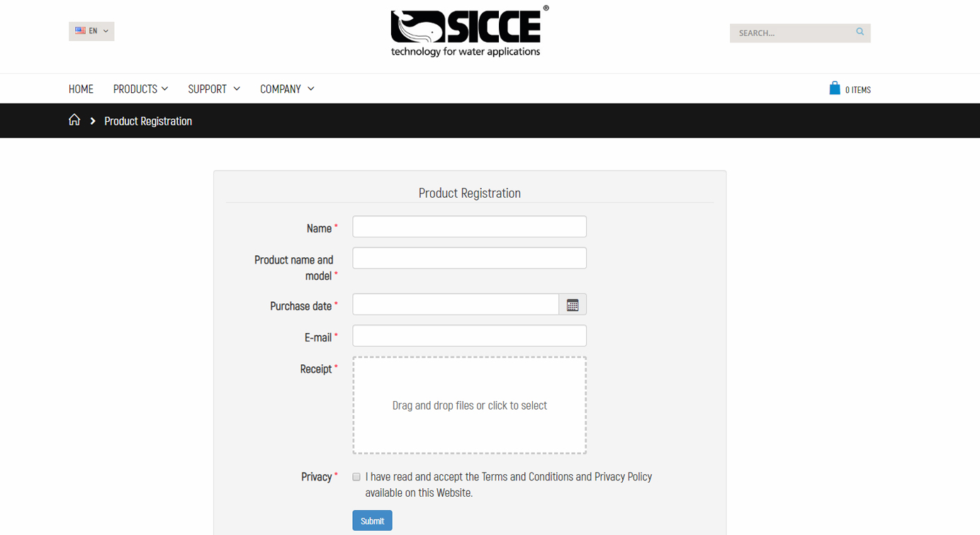
Task: Open the shopping bag cart icon
Action: 835,89
